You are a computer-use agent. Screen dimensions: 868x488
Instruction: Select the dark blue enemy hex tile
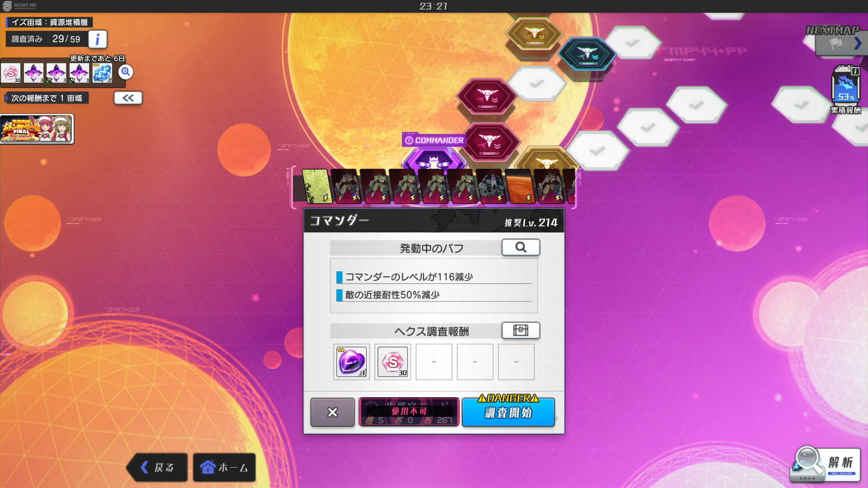tap(586, 53)
